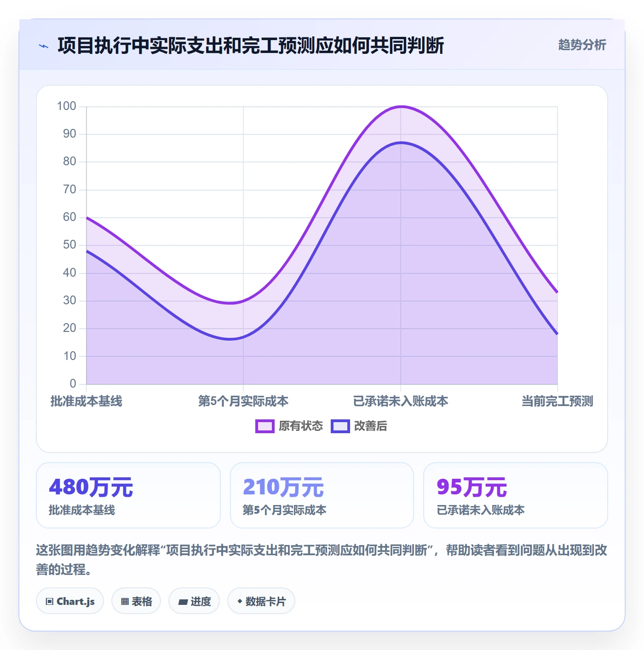Click the 第5个月实际成本 x-axis label

click(243, 401)
